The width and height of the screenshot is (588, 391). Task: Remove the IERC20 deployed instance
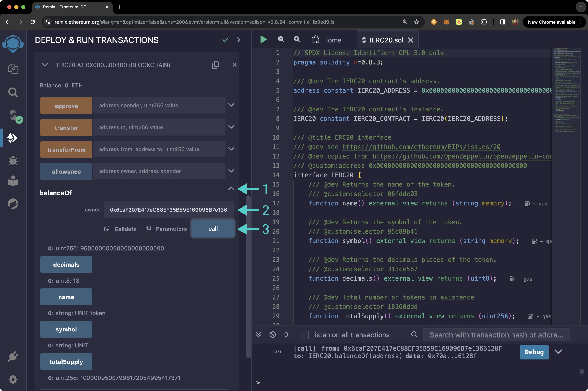[x=234, y=65]
